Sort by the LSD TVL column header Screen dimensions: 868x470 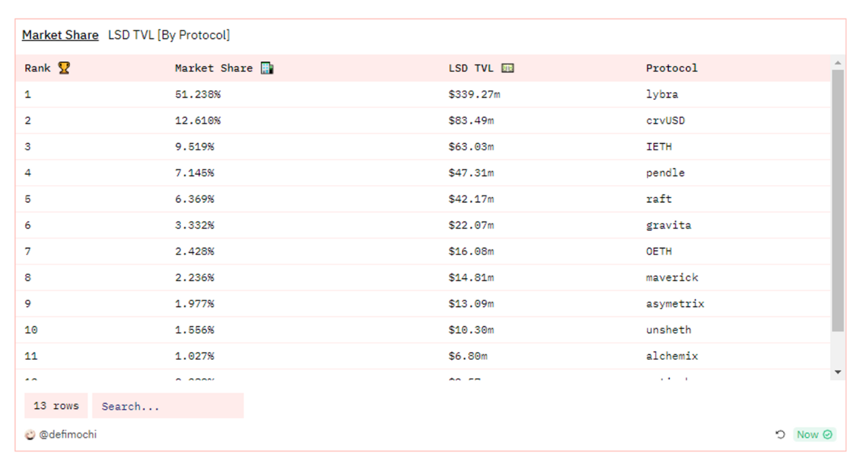470,68
